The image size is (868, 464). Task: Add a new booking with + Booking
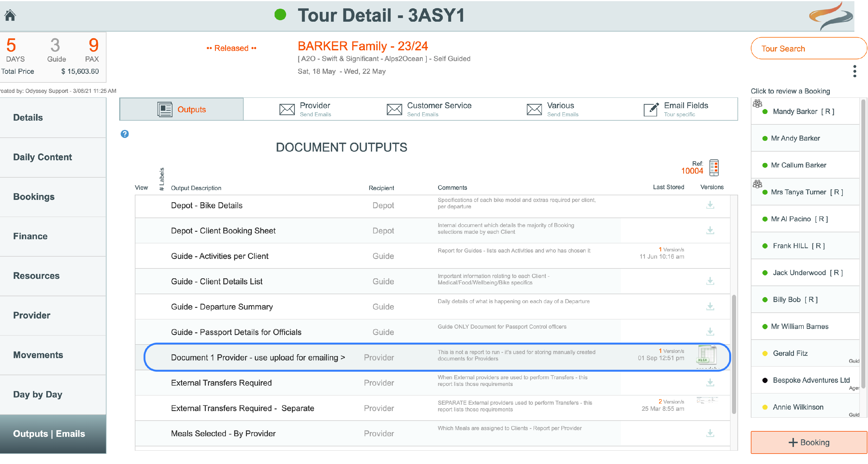click(x=809, y=442)
